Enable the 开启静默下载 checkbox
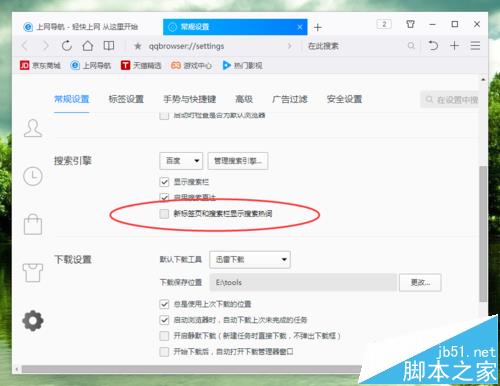 coord(164,336)
